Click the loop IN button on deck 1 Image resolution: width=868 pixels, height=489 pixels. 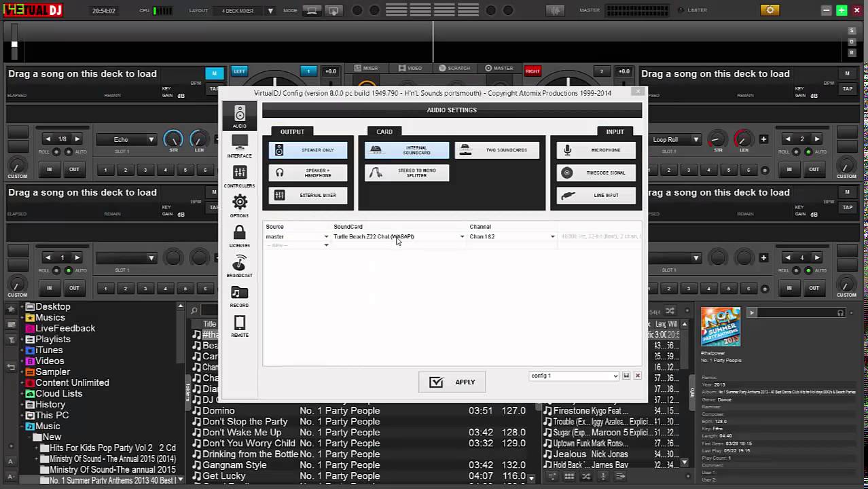click(49, 170)
